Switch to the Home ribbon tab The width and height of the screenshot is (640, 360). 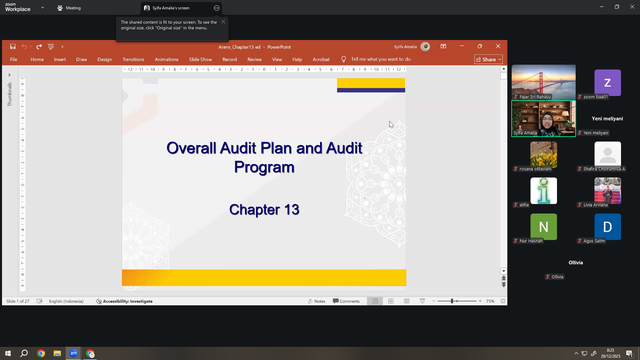tap(37, 60)
